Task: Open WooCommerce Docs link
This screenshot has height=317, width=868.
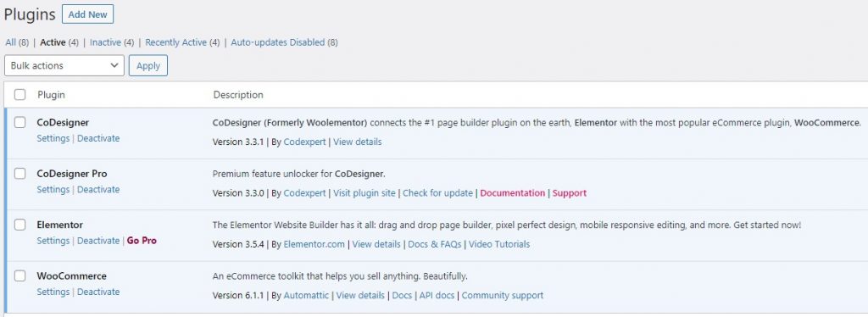Action: 402,296
